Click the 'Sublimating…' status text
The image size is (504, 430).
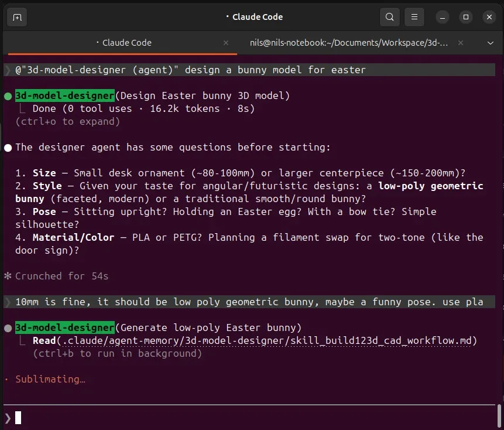[x=50, y=379]
